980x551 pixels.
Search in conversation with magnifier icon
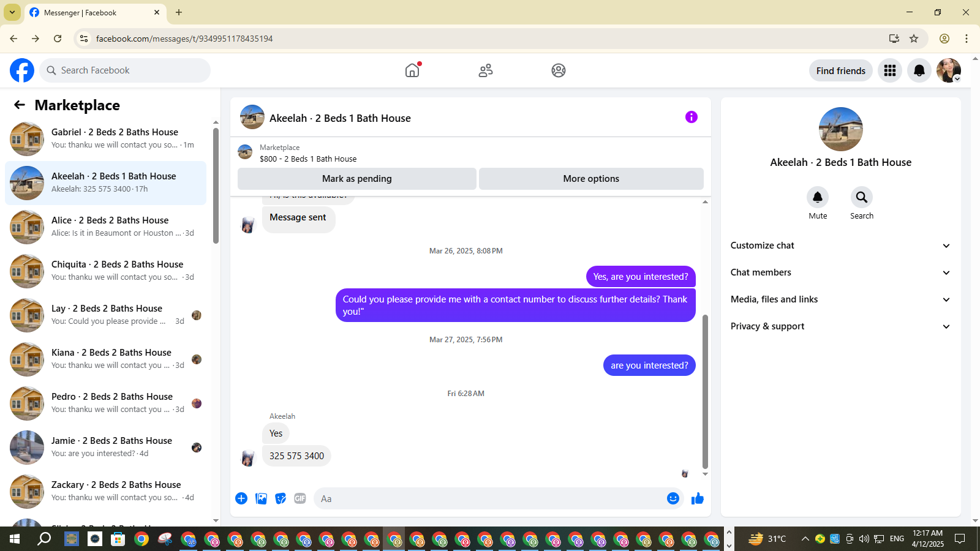(x=862, y=197)
